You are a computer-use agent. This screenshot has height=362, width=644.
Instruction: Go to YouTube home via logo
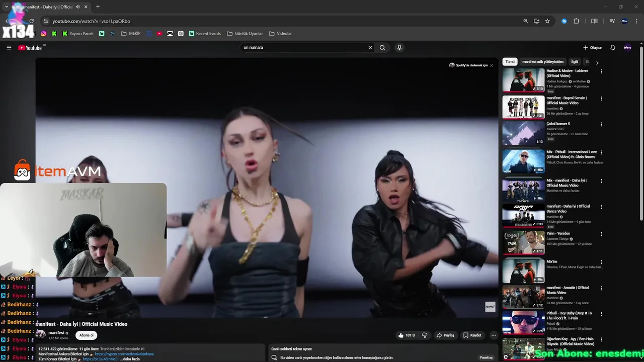(x=30, y=48)
